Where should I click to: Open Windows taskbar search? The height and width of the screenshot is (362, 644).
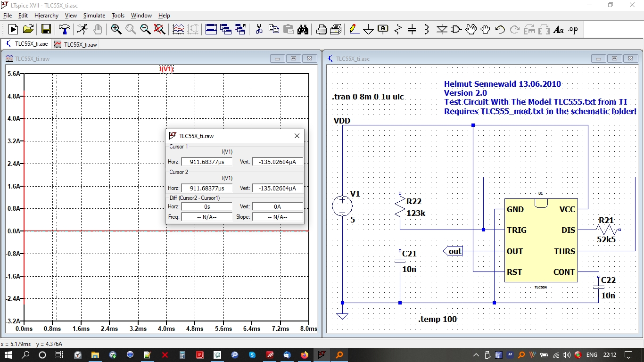pyautogui.click(x=26, y=354)
